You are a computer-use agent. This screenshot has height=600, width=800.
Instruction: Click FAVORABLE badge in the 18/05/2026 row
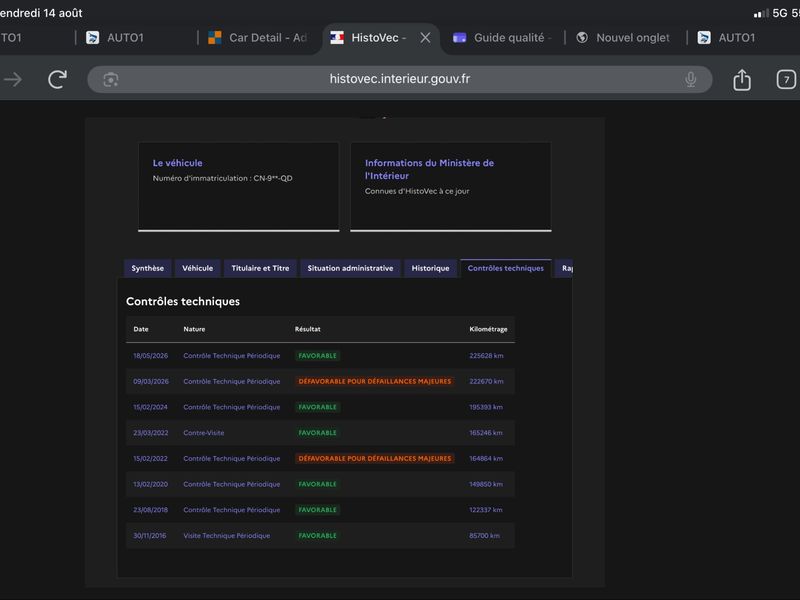click(317, 356)
